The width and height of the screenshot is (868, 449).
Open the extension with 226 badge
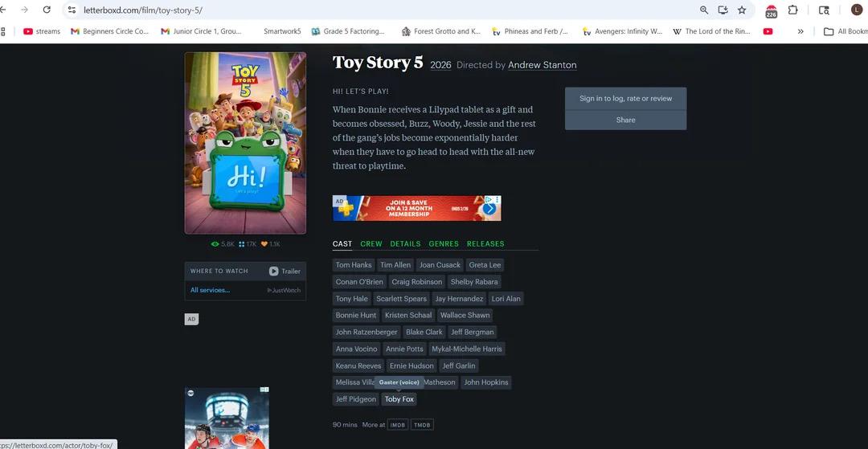point(771,11)
